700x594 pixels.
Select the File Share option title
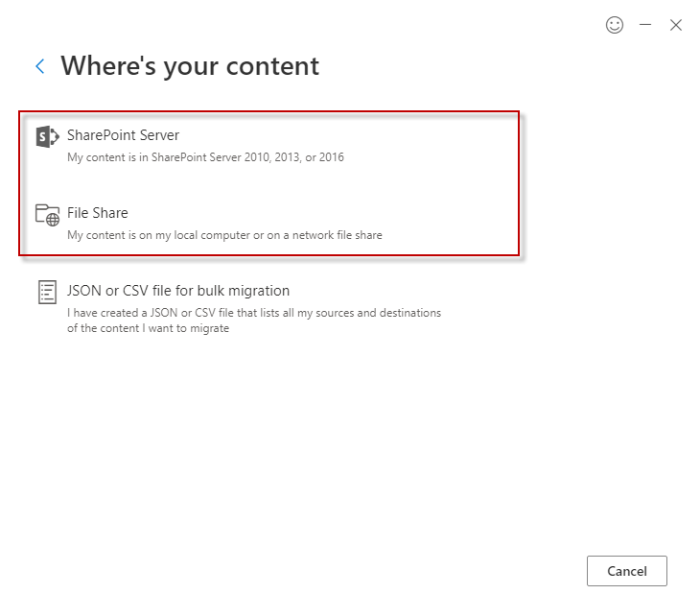pyautogui.click(x=97, y=213)
